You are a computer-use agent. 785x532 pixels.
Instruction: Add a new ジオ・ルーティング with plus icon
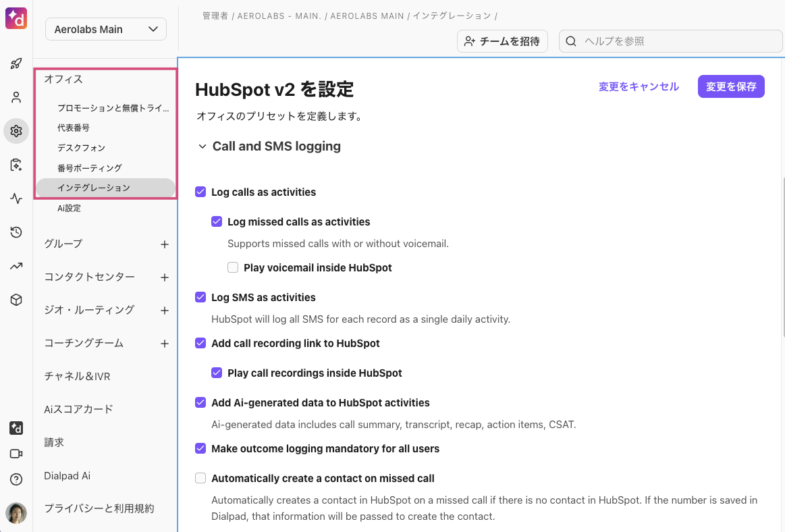pos(164,311)
